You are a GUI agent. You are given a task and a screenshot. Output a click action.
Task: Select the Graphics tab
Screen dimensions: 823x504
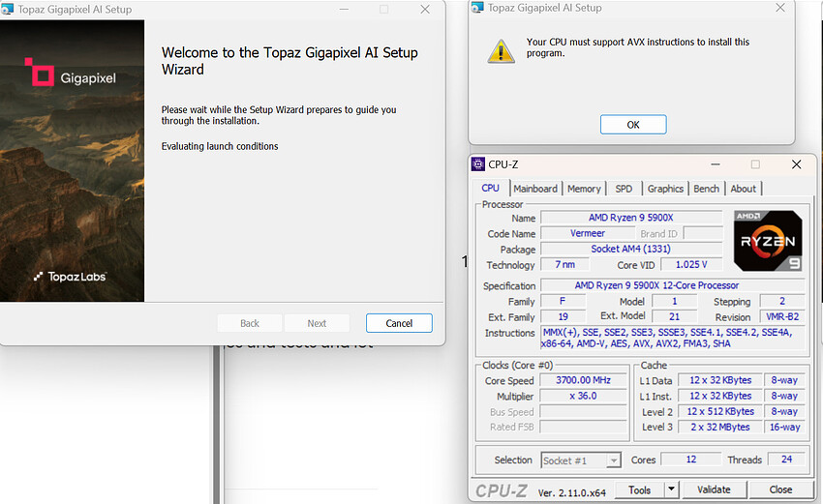point(665,189)
